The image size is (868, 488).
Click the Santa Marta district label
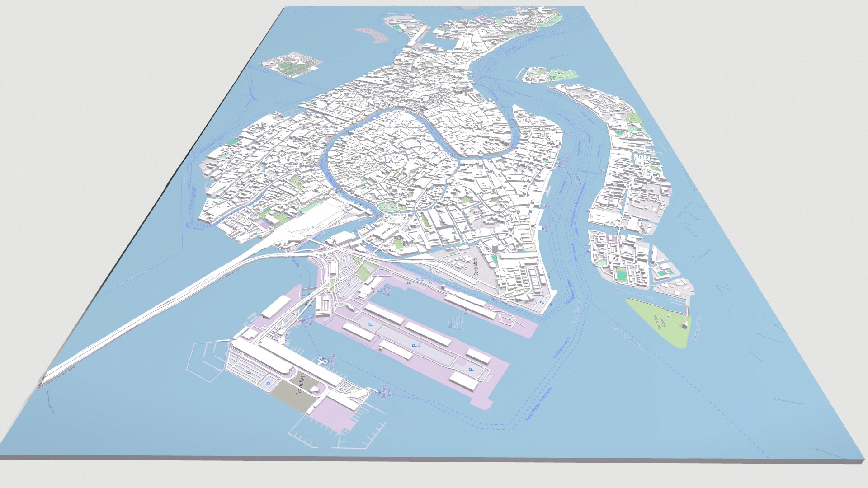coord(476,267)
